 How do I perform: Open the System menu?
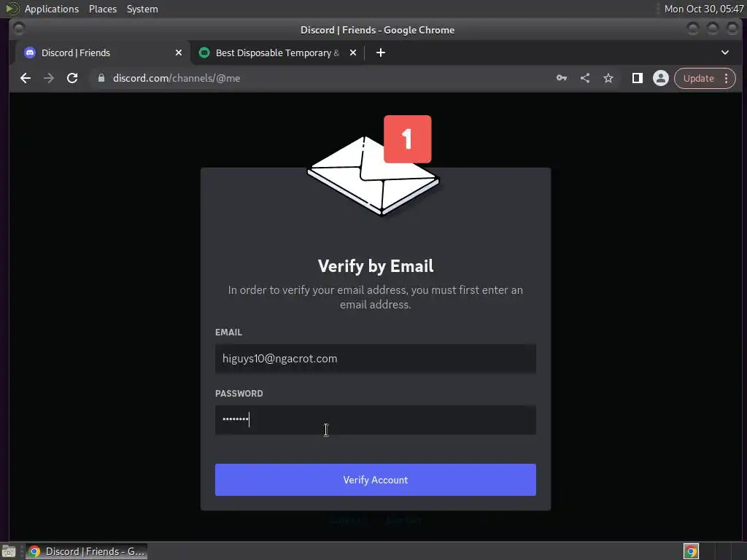(142, 9)
